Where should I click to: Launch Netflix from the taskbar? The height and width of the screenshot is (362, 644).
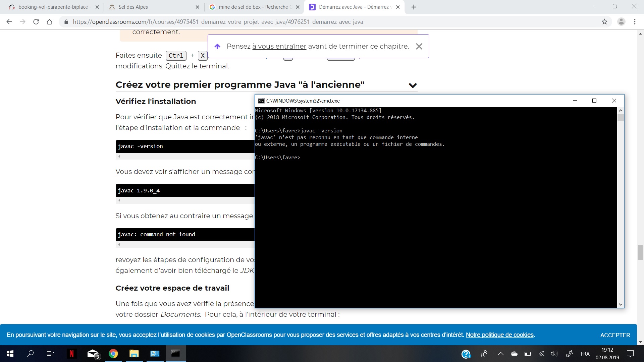click(72, 354)
